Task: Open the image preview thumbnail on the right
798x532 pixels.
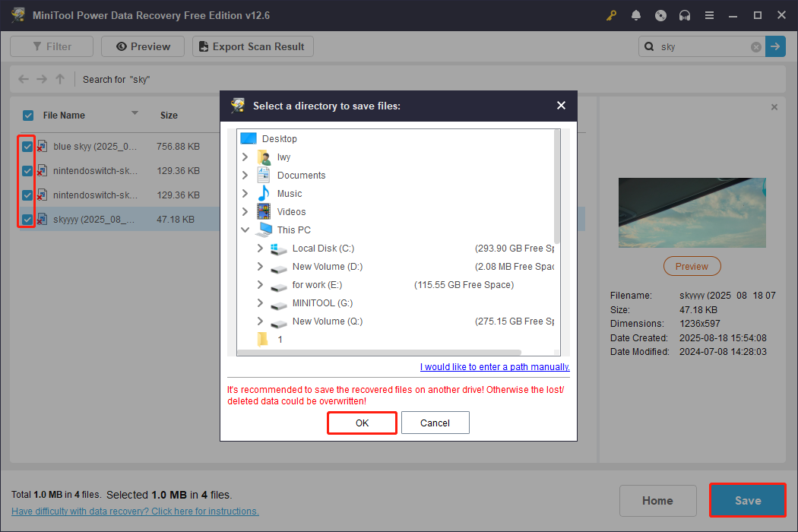Action: point(692,213)
